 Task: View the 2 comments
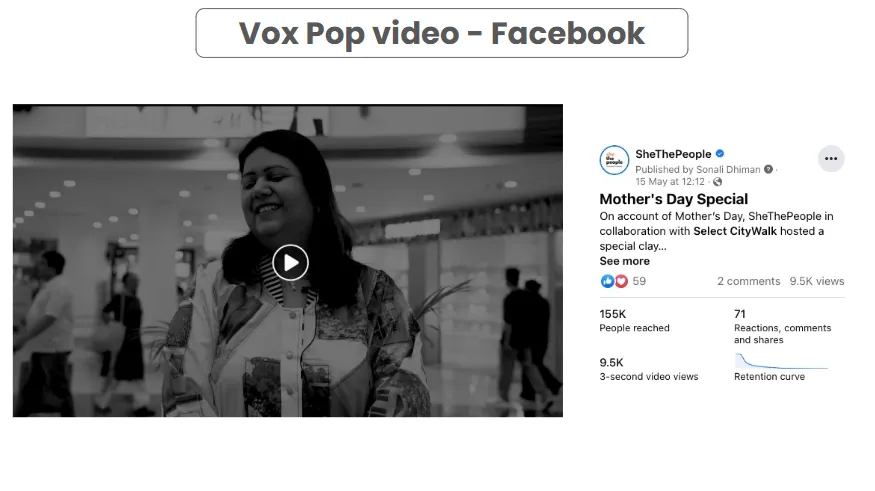click(748, 281)
